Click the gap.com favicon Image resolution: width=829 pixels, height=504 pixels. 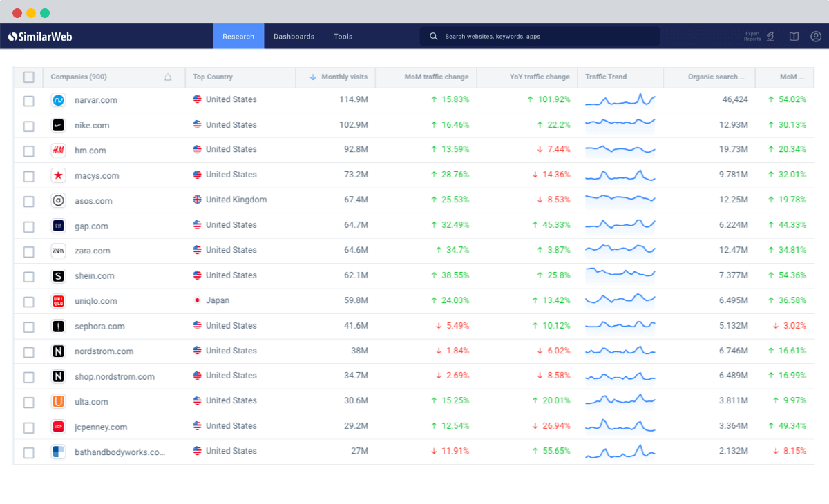click(59, 226)
